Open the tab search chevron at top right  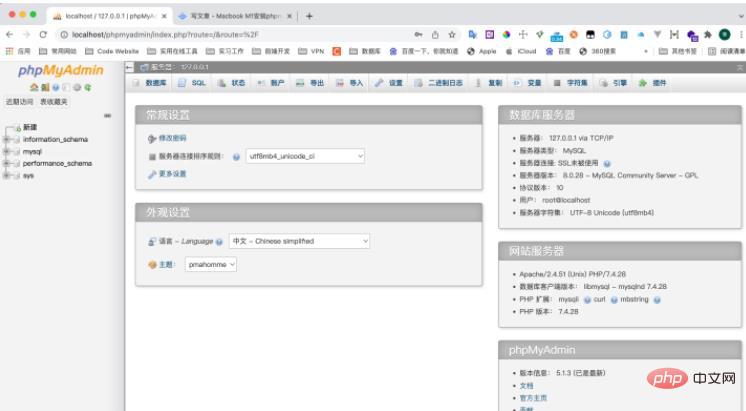(x=741, y=16)
